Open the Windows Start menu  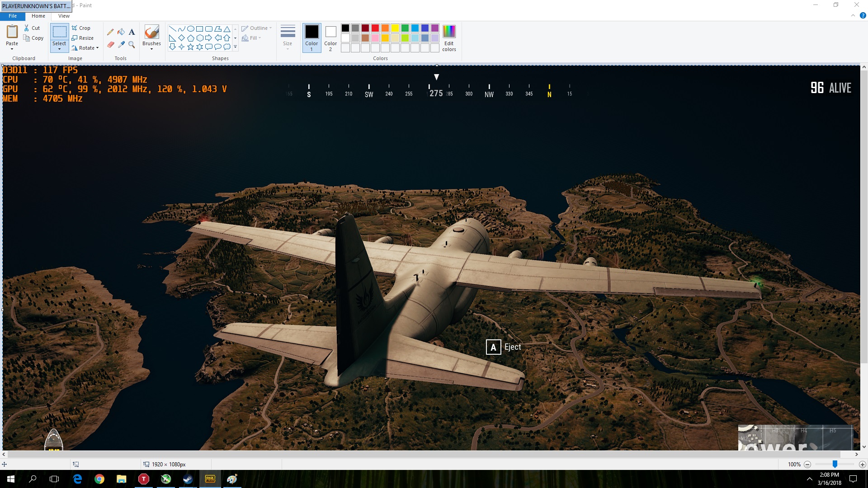pyautogui.click(x=11, y=479)
